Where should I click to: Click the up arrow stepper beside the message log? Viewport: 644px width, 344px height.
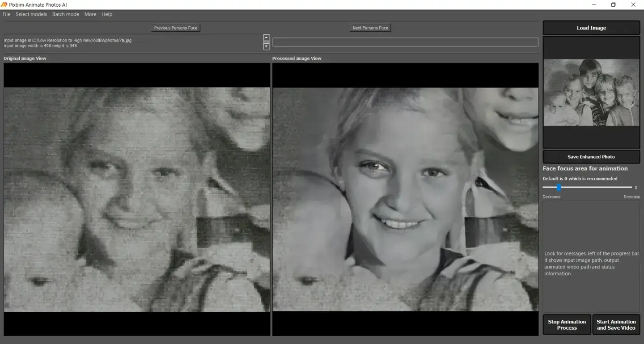[x=266, y=38]
